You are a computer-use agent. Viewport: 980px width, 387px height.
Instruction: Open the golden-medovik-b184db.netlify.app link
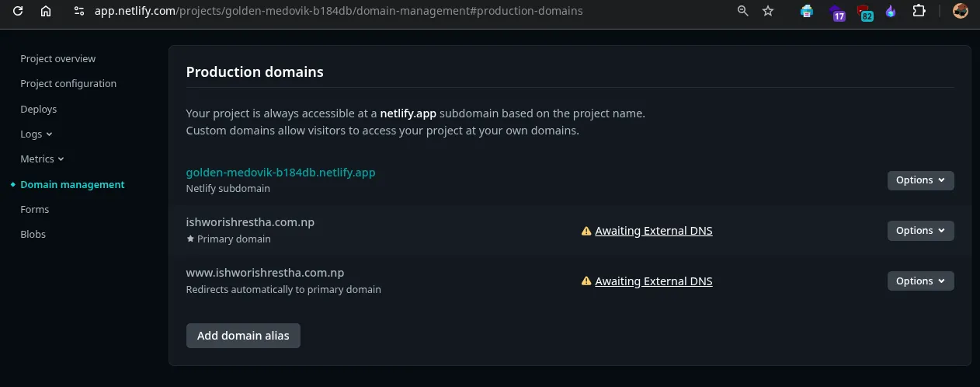tap(280, 173)
